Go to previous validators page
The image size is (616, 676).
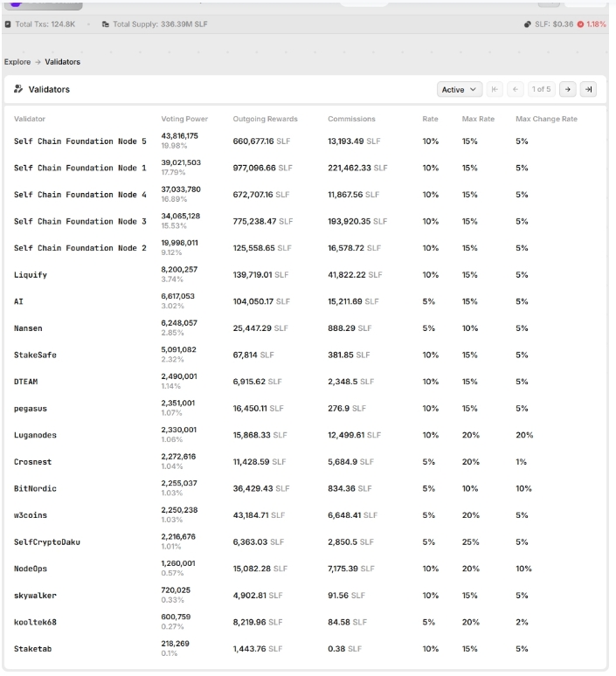(x=515, y=89)
